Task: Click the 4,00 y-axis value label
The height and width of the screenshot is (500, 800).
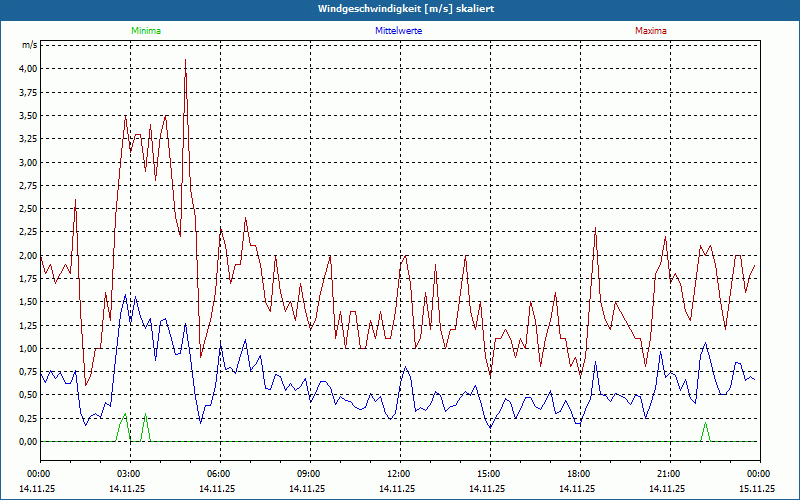Action: click(27, 69)
